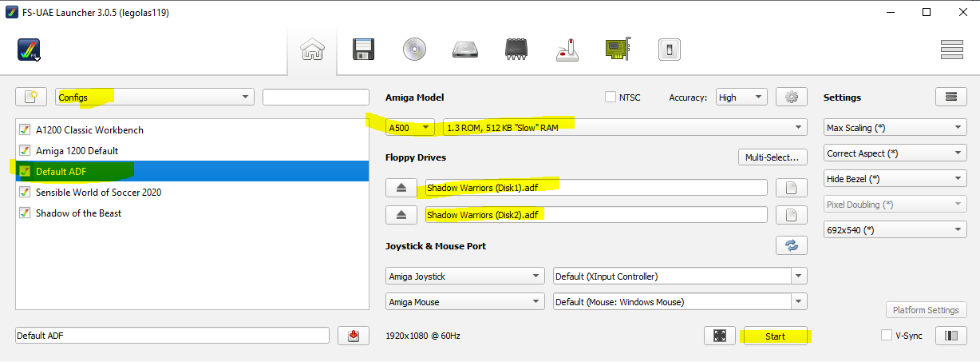
Task: Click the 1920x1080 @ 60Hz text
Action: point(423,336)
